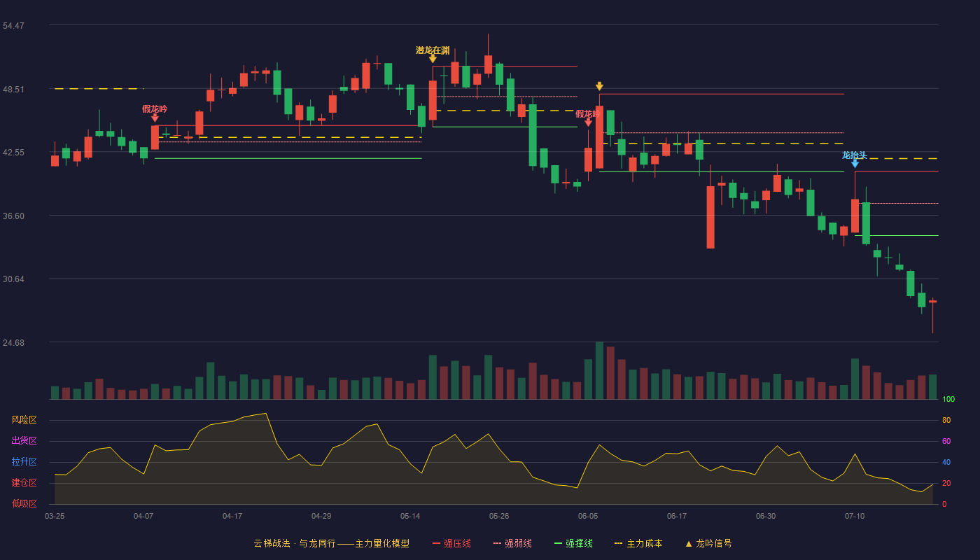This screenshot has width=980, height=560.
Task: Click the 假龙吟 red arrow near 06-05
Action: pyautogui.click(x=588, y=122)
